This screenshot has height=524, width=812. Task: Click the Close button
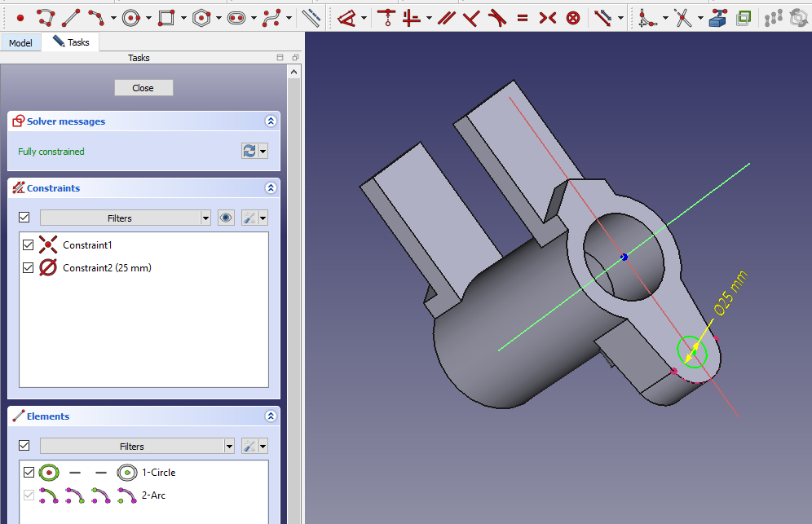pos(143,88)
